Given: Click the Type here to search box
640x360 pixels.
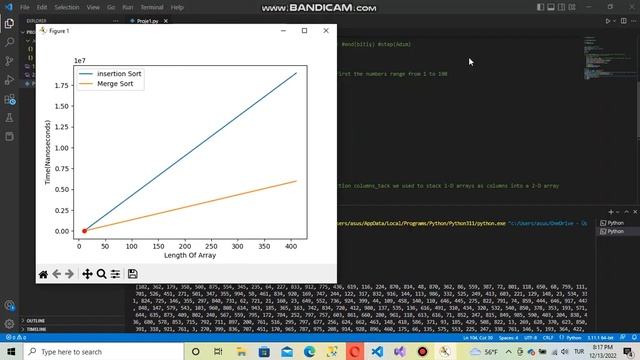Looking at the screenshot, I should pyautogui.click(x=104, y=351).
